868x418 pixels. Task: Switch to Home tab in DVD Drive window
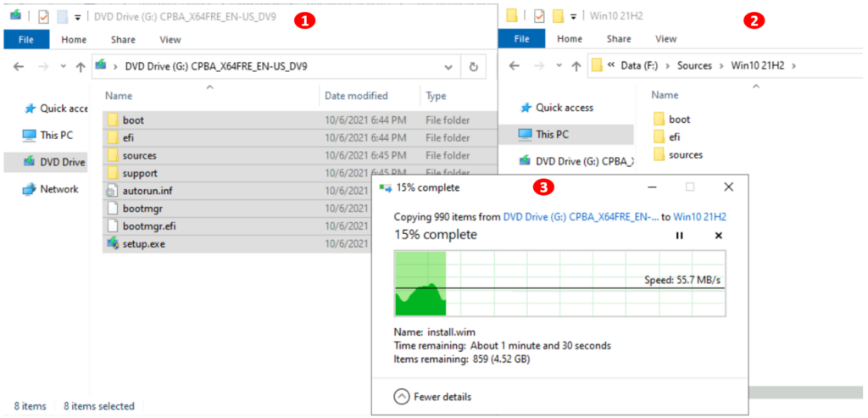tap(74, 39)
